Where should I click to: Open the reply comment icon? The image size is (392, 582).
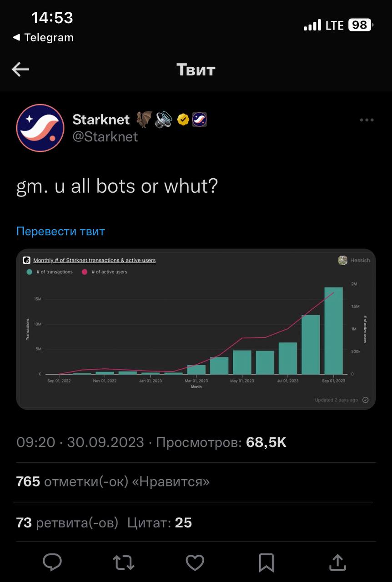pyautogui.click(x=52, y=562)
